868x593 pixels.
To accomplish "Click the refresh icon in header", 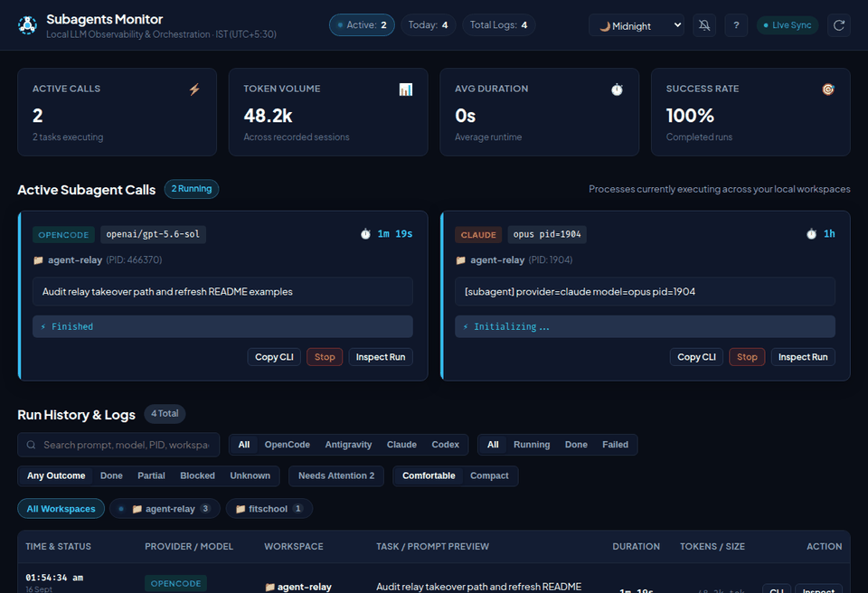I will tap(839, 25).
